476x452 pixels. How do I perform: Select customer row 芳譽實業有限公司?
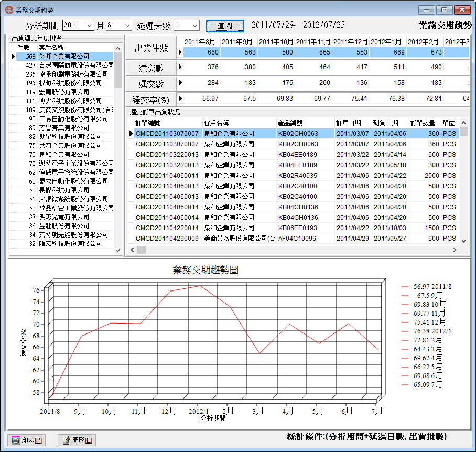point(64,128)
